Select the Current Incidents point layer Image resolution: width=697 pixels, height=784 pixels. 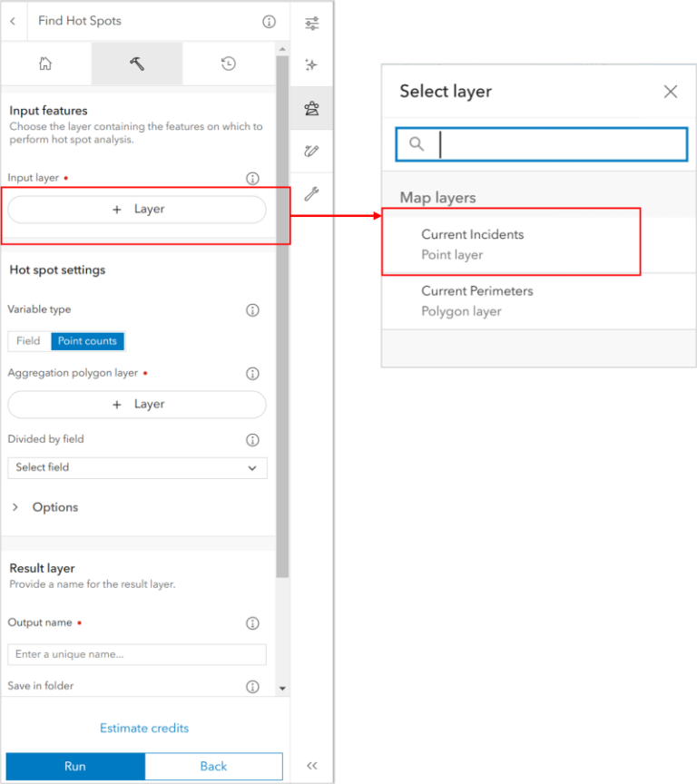(539, 244)
